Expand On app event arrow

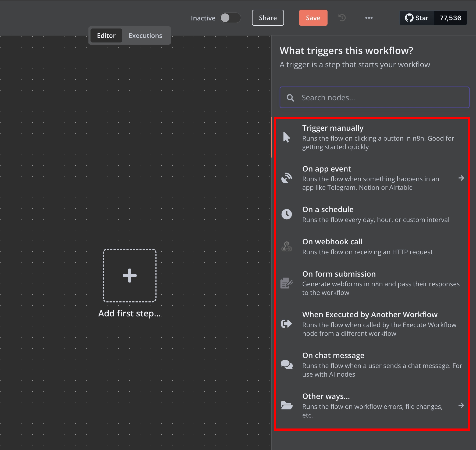point(461,178)
